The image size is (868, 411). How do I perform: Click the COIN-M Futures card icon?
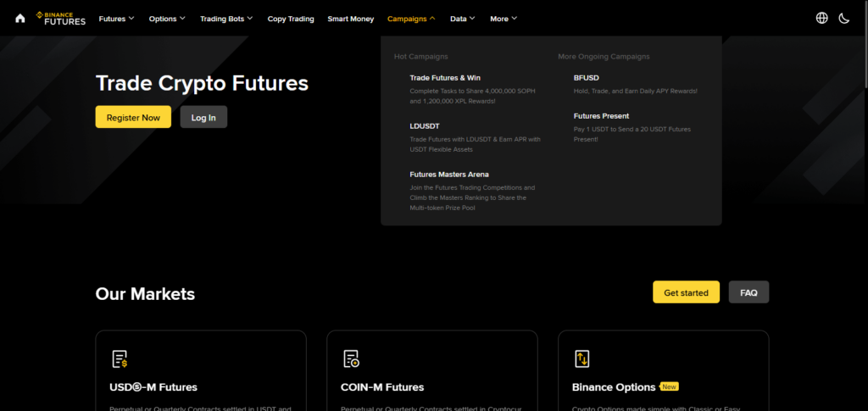[351, 359]
